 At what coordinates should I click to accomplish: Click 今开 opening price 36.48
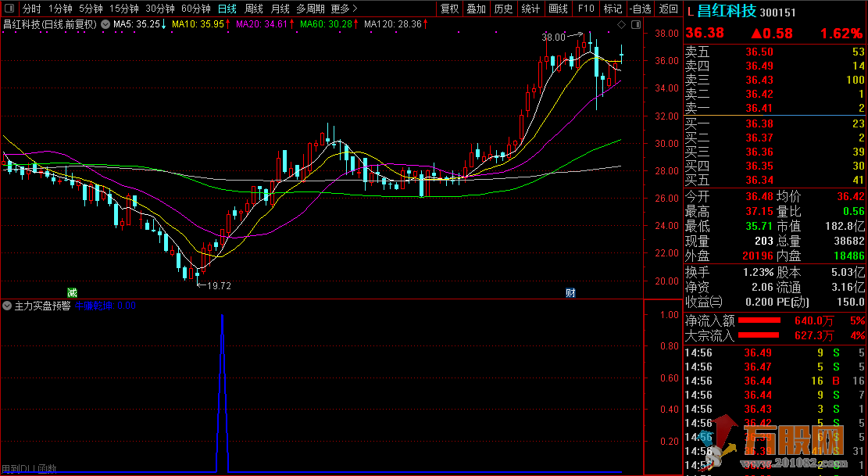tap(759, 196)
